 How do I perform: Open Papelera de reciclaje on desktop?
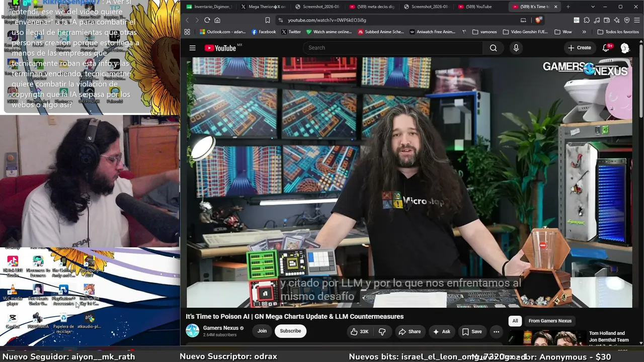tap(63, 323)
